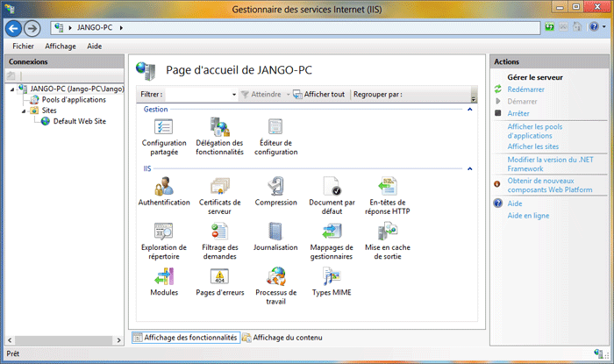Open Délégation des fonctionnalités
The width and height of the screenshot is (614, 364).
pyautogui.click(x=219, y=137)
